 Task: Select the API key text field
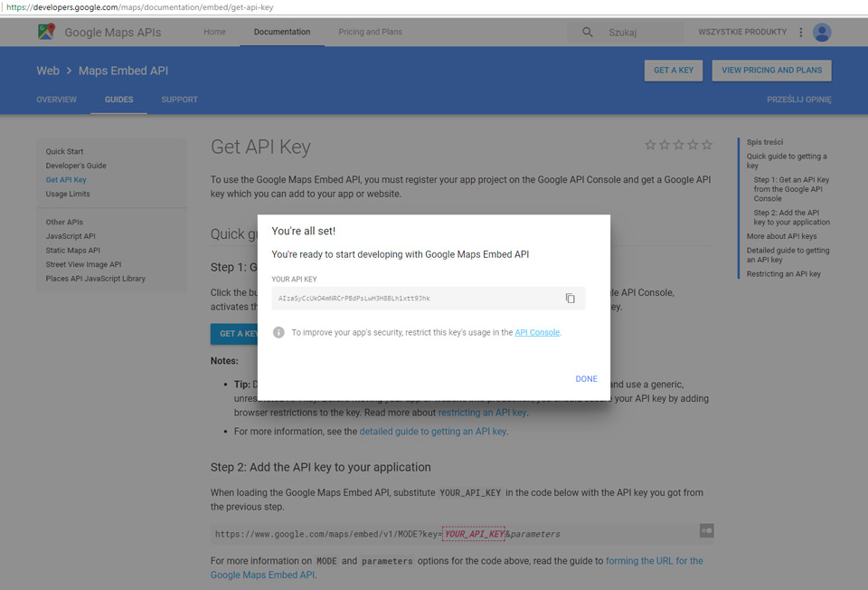(x=428, y=298)
